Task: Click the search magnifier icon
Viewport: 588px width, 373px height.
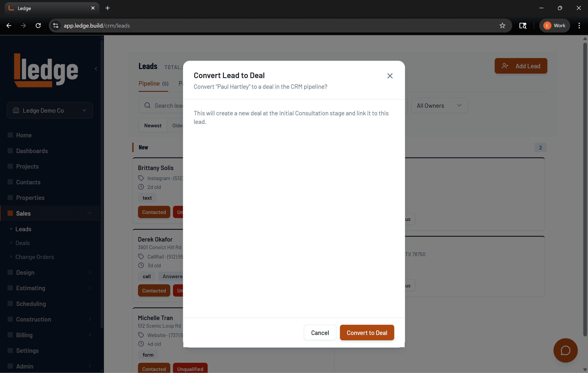Action: 147,105
